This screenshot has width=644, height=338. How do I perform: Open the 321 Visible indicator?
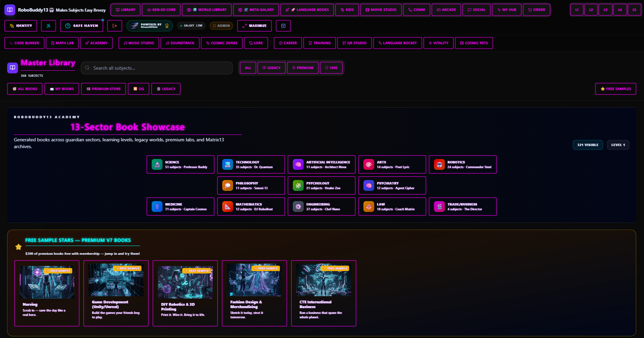click(588, 145)
